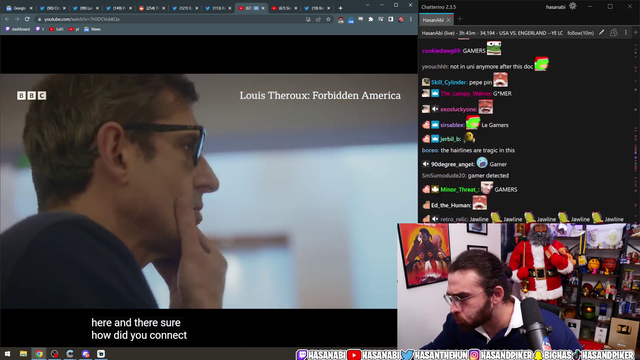The height and width of the screenshot is (360, 640).
Task: Close the active YouTube (67) tab
Action: [x=263, y=8]
